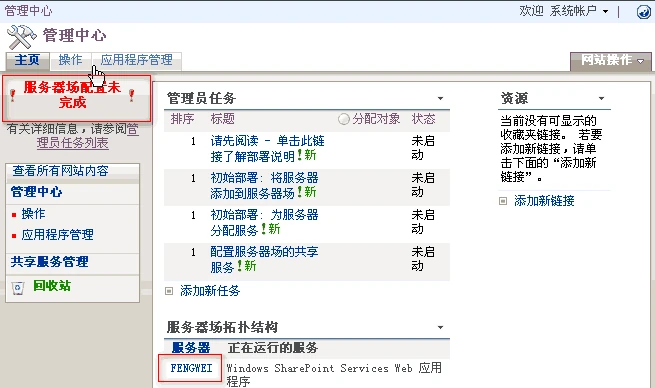The image size is (655, 388).
Task: Open the 管理中心 breadcrumb link at top
Action: [x=28, y=11]
